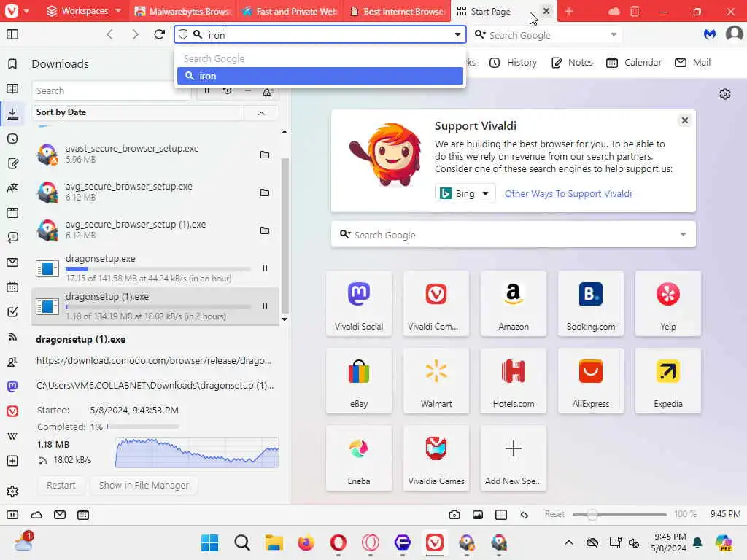Open folder for avast_secure_browser_setup.exe
Image resolution: width=747 pixels, height=560 pixels.
pos(265,155)
